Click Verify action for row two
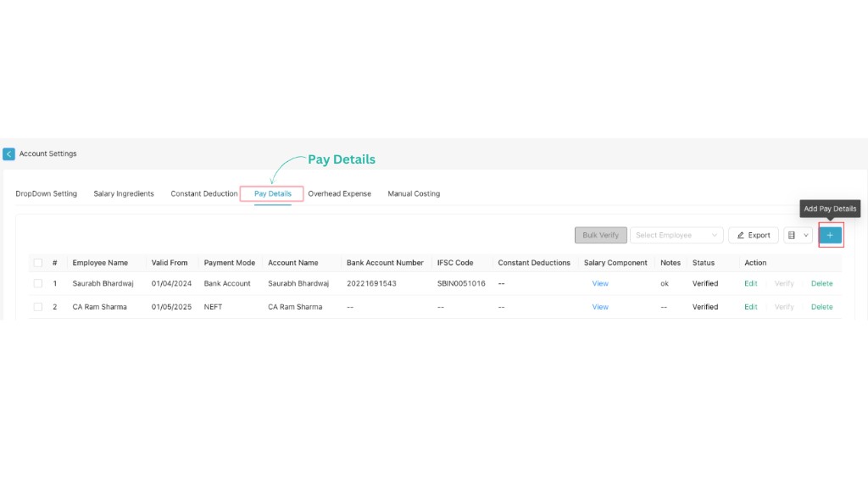The height and width of the screenshot is (496, 868). point(784,307)
